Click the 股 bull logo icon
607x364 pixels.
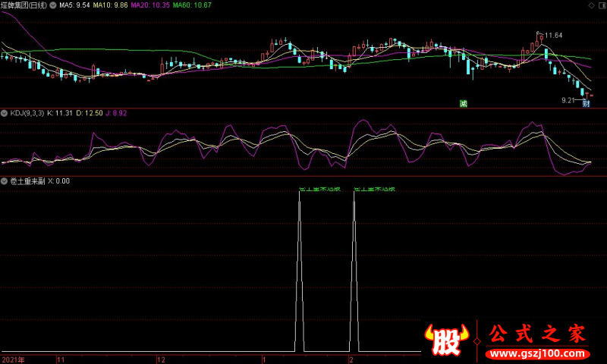coord(447,340)
